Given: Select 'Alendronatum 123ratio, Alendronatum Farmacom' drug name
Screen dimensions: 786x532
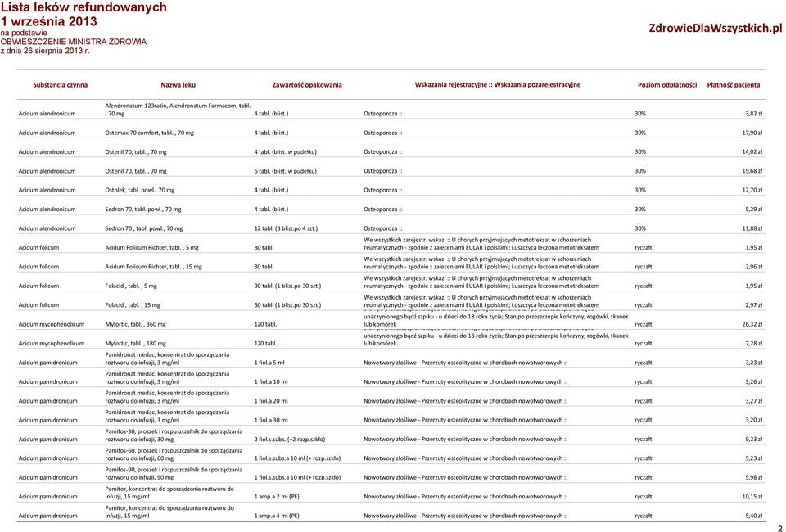Looking at the screenshot, I should click(178, 110).
